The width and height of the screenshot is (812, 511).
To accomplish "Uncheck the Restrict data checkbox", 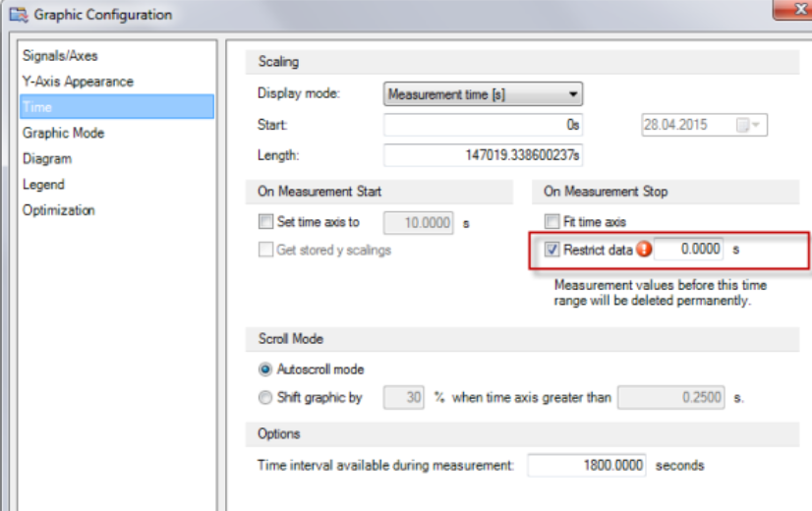I will click(x=551, y=250).
